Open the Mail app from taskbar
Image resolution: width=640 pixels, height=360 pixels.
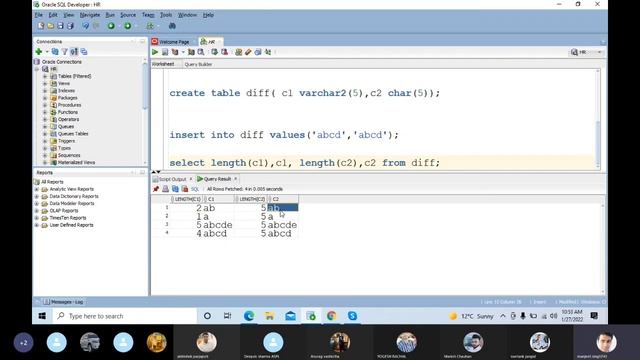tap(291, 316)
